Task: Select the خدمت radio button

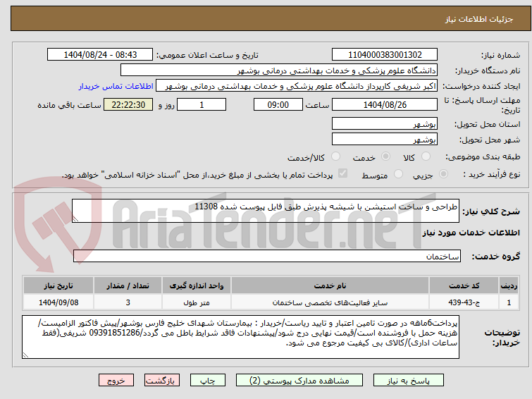Action: (385, 156)
